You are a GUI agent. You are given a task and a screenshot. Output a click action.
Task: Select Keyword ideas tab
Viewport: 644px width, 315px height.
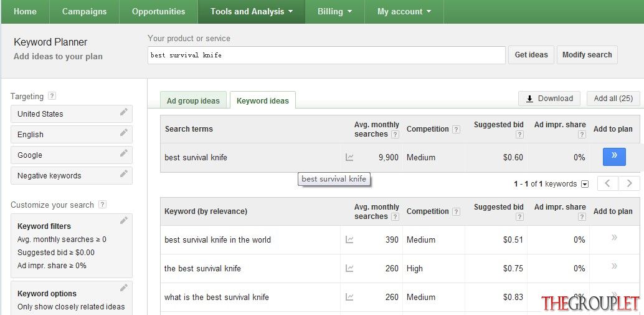[263, 100]
